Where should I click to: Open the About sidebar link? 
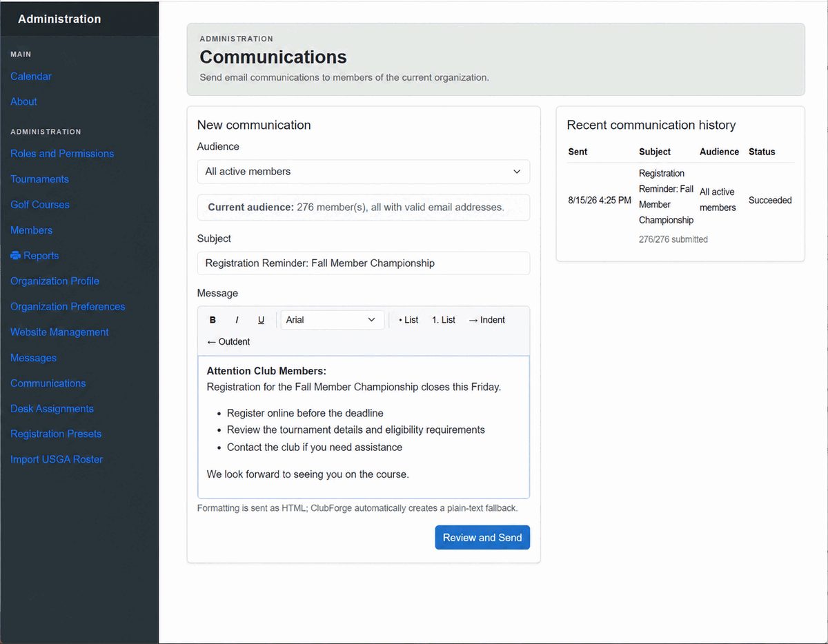coord(23,101)
